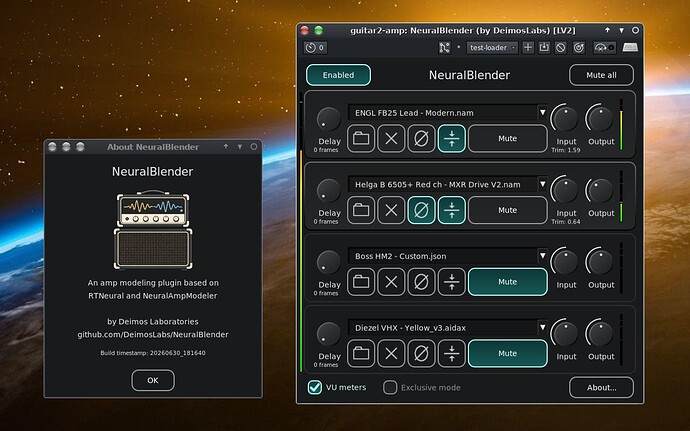Remove Helga B 6505+ model using X icon
The image size is (690, 431).
(391, 210)
